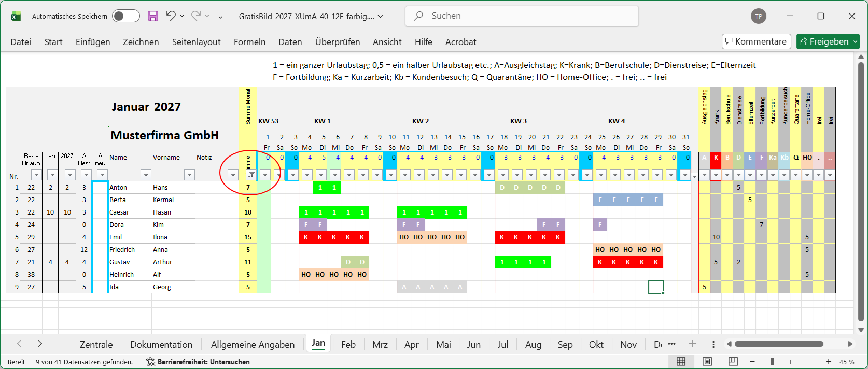868x369 pixels.
Task: Click the Redo arrow icon
Action: click(x=196, y=16)
